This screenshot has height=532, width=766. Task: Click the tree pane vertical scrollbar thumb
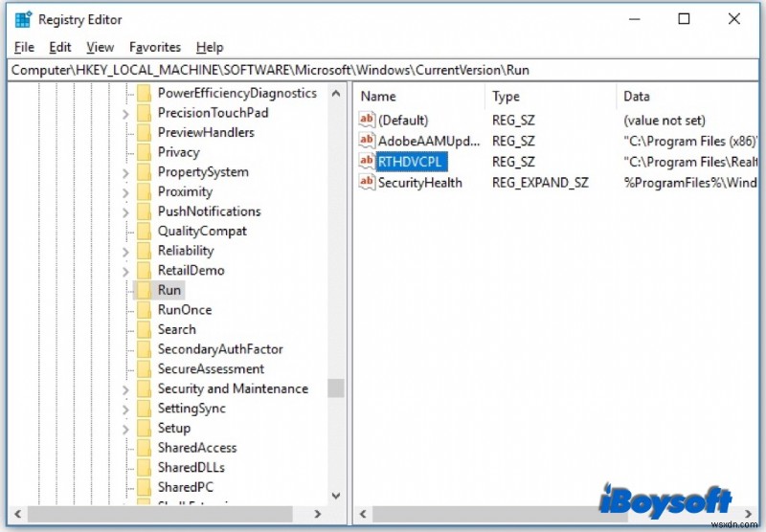(x=336, y=388)
